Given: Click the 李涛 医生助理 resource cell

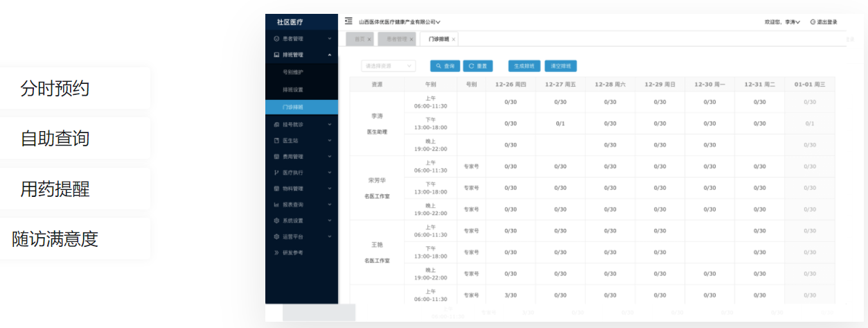Looking at the screenshot, I should click(x=377, y=123).
